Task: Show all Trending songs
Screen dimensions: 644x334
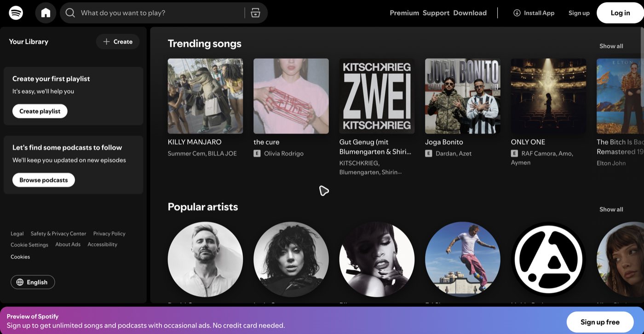Action: point(611,46)
